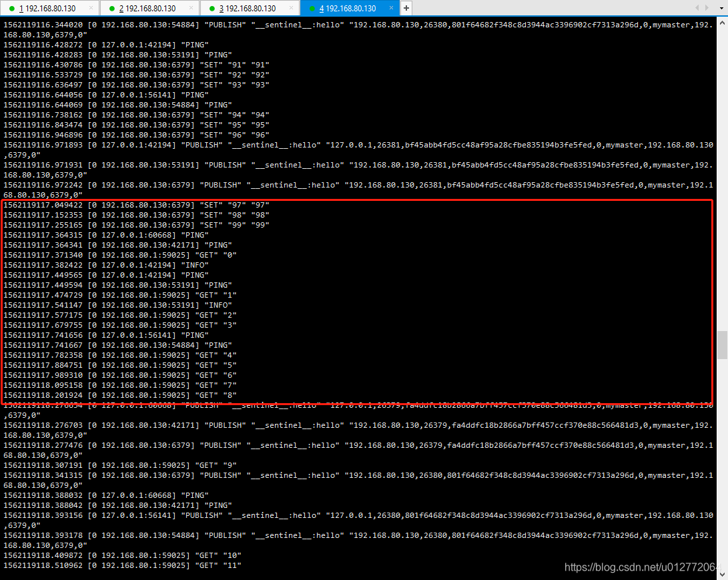The width and height of the screenshot is (728, 580).
Task: Click the scrollbar up arrow
Action: (723, 22)
